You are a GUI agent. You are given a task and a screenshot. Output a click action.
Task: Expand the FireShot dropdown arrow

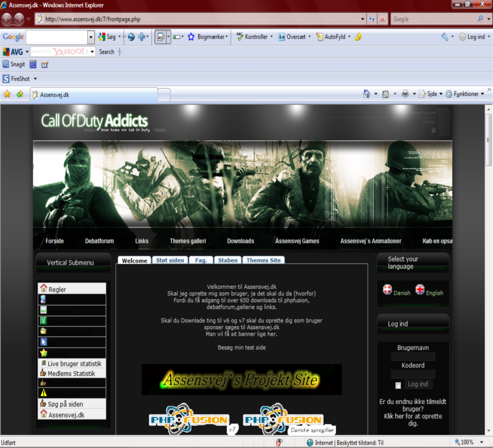click(35, 79)
